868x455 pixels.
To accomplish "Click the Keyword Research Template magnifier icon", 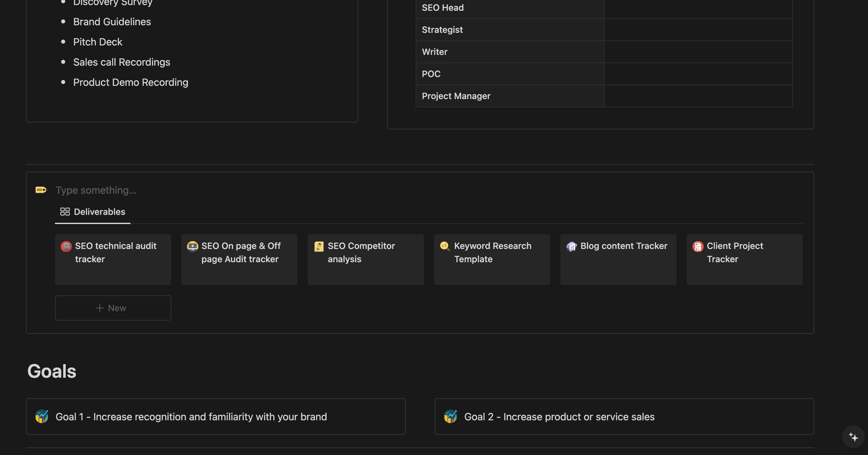I will coord(445,246).
